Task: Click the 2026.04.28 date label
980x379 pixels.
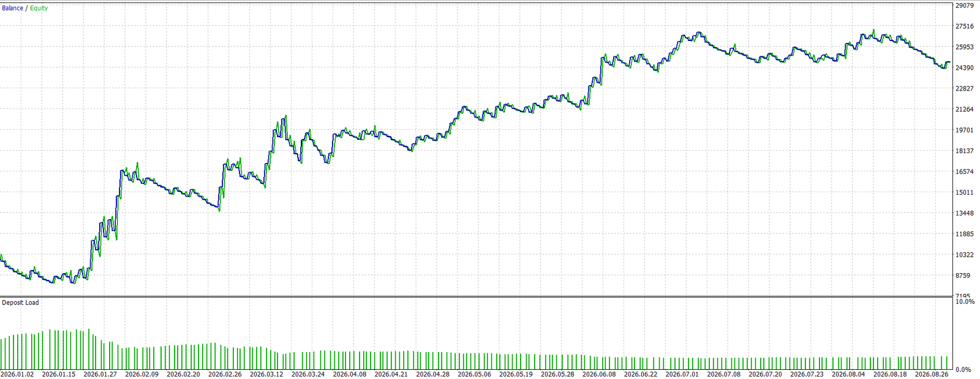Action: coord(433,374)
